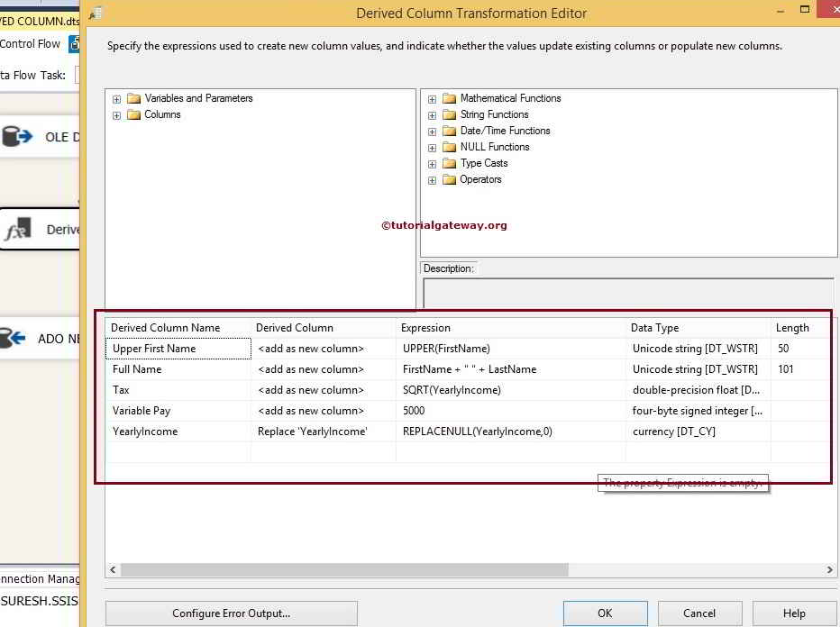Open the Columns folder icon
Viewport: 840px width, 627px height.
click(x=132, y=114)
